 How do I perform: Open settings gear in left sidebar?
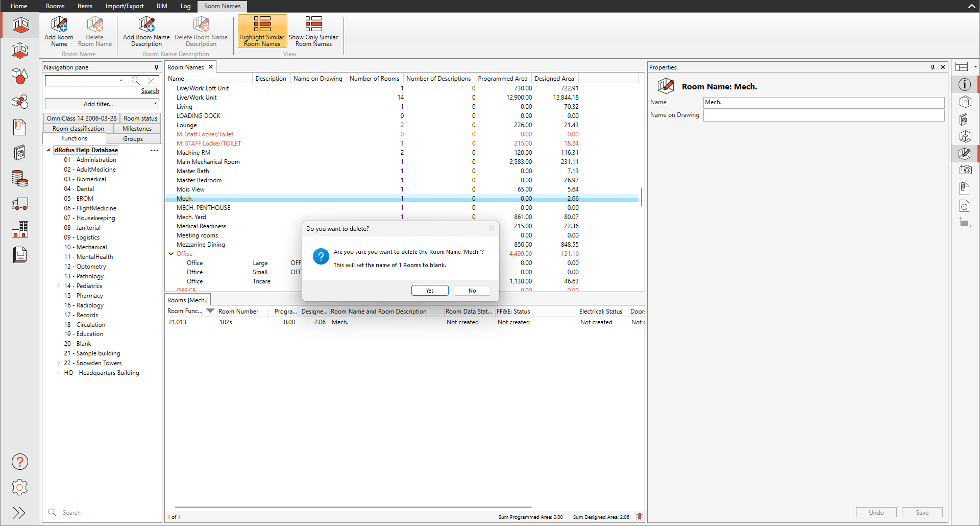point(20,487)
